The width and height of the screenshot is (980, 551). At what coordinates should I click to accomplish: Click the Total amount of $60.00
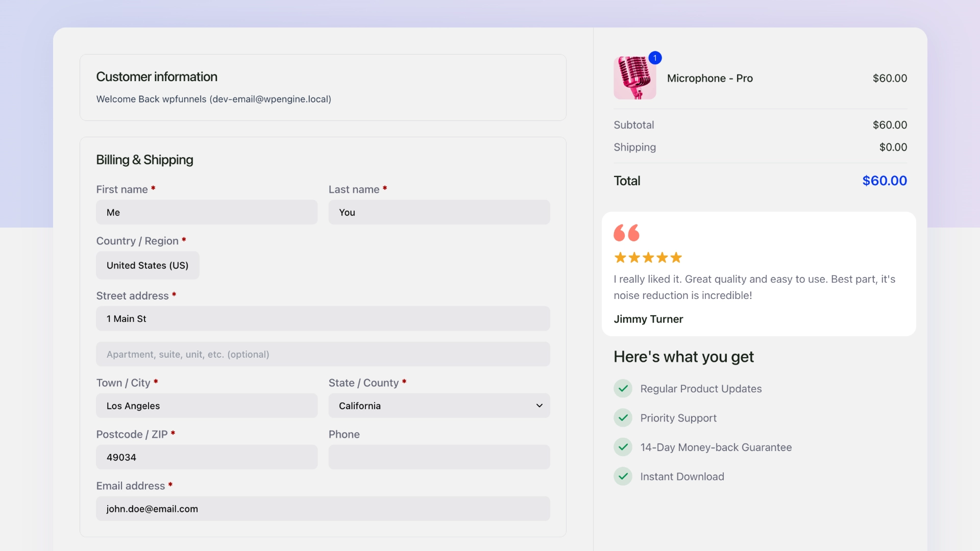coord(884,180)
